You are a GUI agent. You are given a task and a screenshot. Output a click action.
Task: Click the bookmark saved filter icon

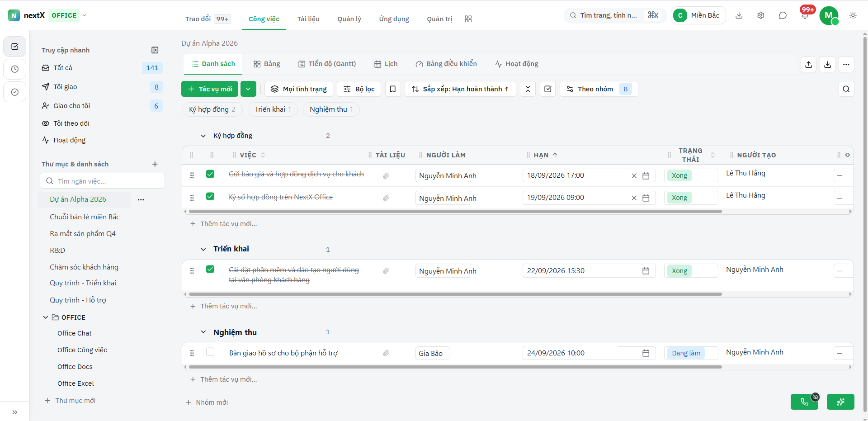click(393, 89)
